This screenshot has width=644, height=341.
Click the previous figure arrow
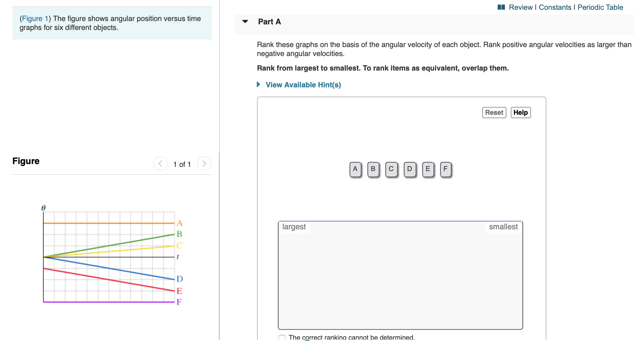(x=160, y=164)
